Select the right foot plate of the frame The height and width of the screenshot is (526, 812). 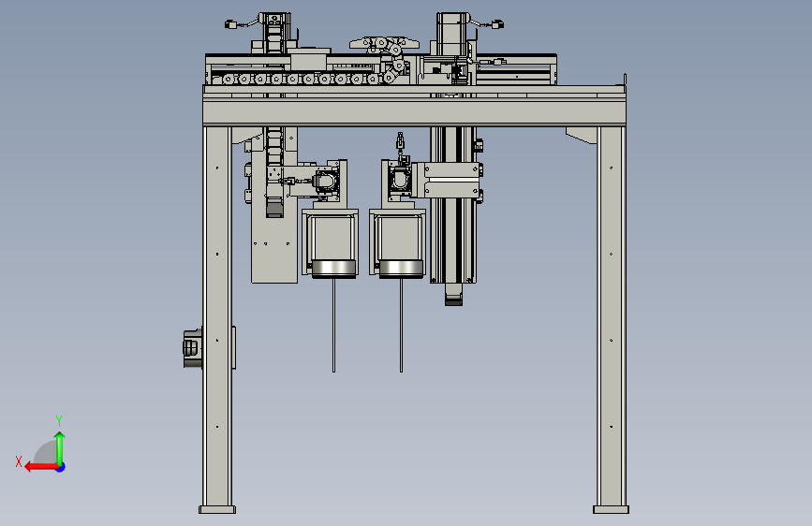(x=611, y=510)
